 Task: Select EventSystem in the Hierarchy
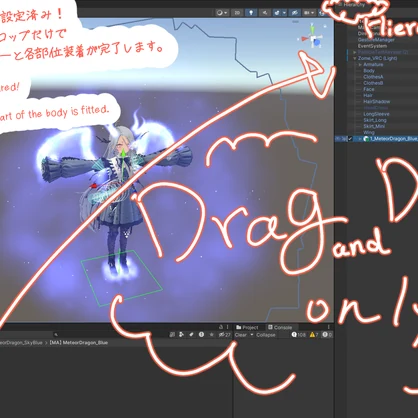tap(372, 46)
